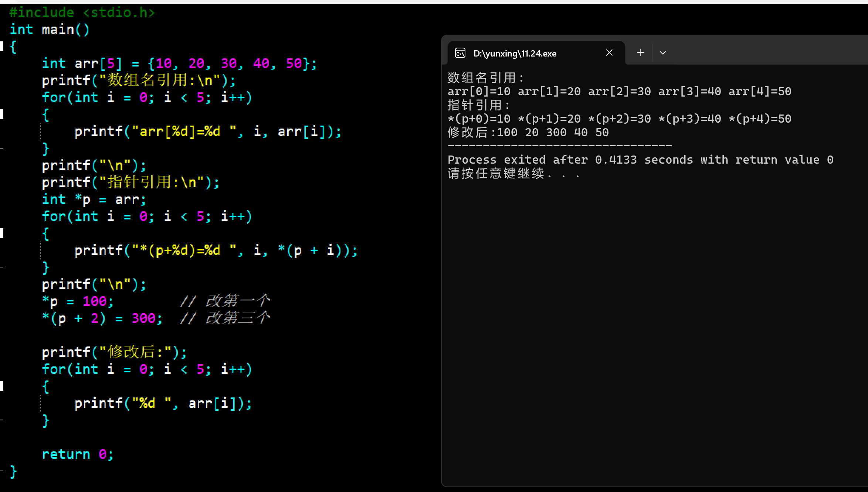Collapse the main function fold marker
868x492 pixels.
click(x=2, y=46)
